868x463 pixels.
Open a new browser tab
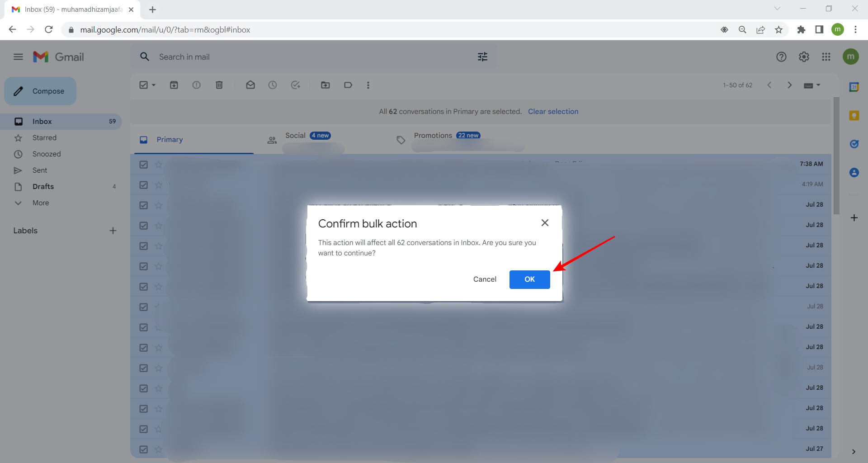pos(152,9)
